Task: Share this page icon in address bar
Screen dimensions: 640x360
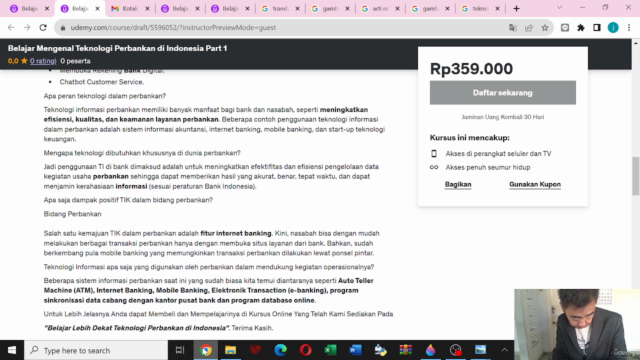Action: (x=529, y=28)
